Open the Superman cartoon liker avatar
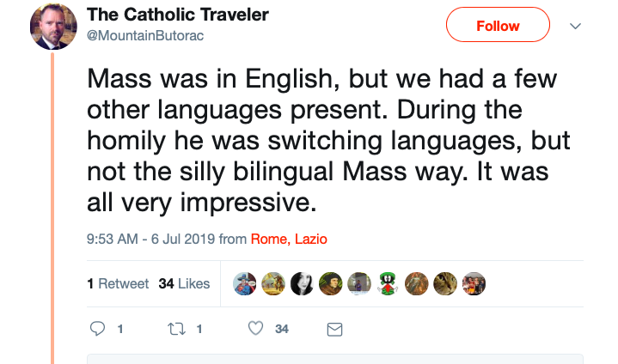 245,284
